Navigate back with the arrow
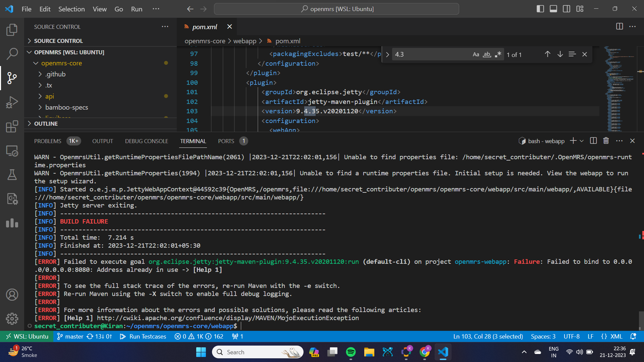 [x=190, y=9]
